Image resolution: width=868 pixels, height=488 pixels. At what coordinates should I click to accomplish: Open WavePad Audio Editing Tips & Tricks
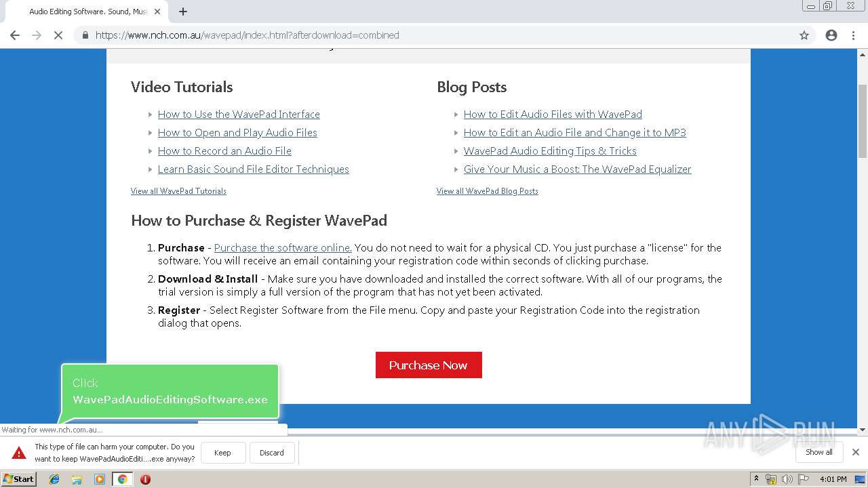tap(550, 151)
